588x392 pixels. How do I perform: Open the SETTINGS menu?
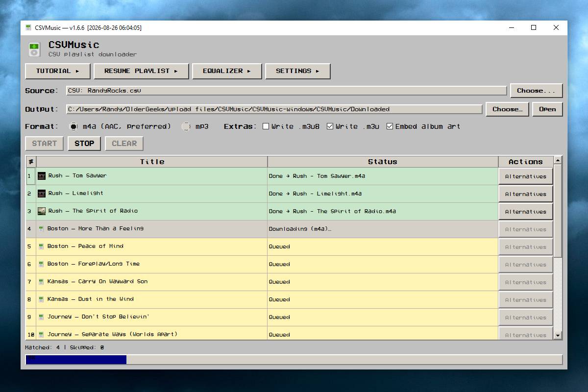pyautogui.click(x=297, y=71)
